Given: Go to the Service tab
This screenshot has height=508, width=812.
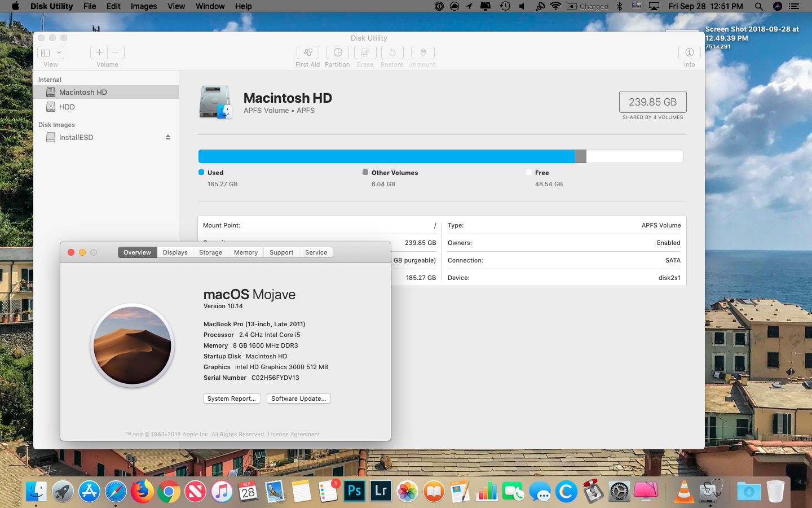Looking at the screenshot, I should click(316, 252).
